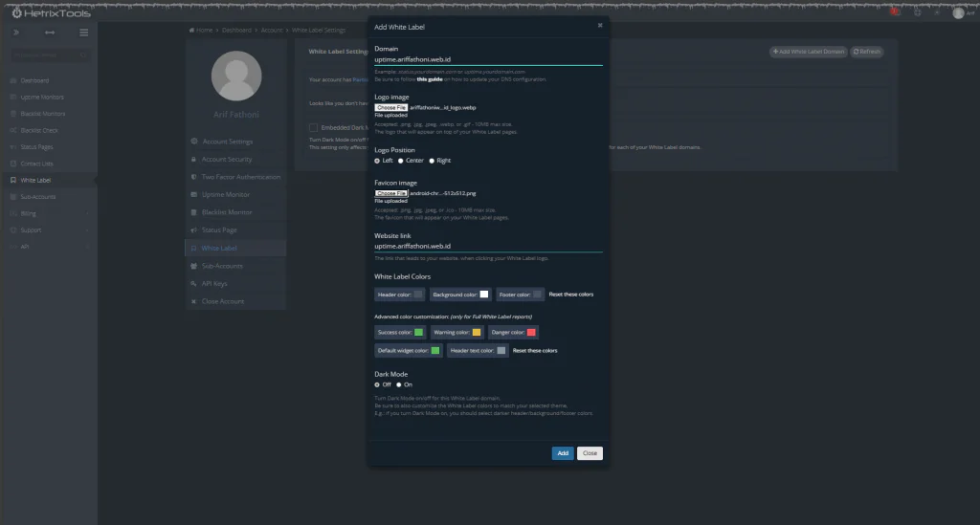
Task: Click the Contact Lists sidebar icon
Action: [x=13, y=164]
